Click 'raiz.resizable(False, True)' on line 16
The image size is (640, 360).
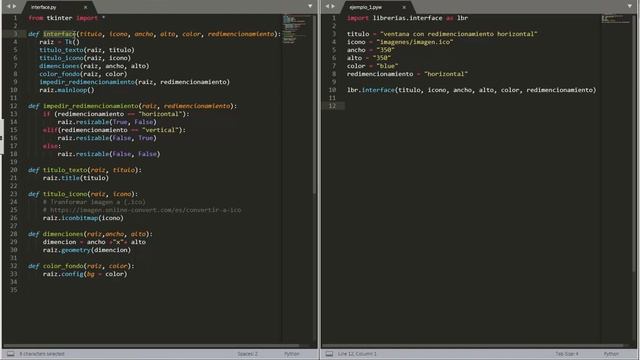pyautogui.click(x=107, y=138)
